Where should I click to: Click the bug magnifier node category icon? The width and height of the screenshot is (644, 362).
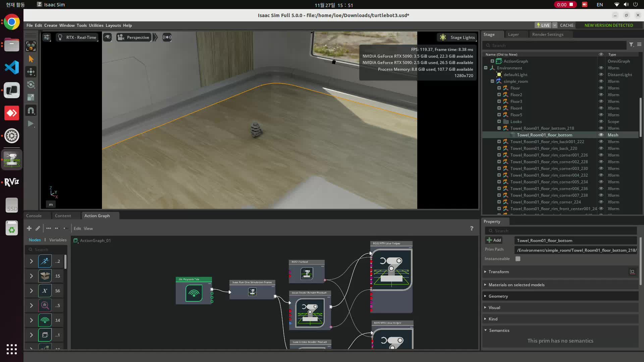tap(45, 305)
